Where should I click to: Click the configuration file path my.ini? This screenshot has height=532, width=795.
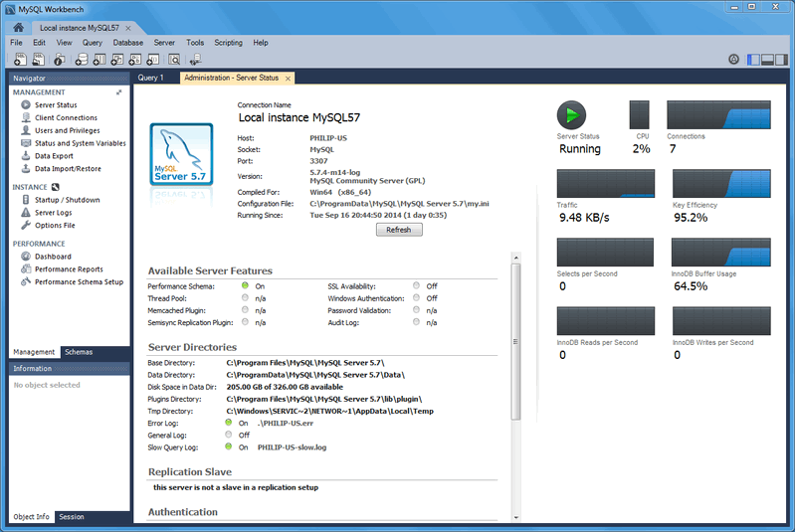pos(400,204)
